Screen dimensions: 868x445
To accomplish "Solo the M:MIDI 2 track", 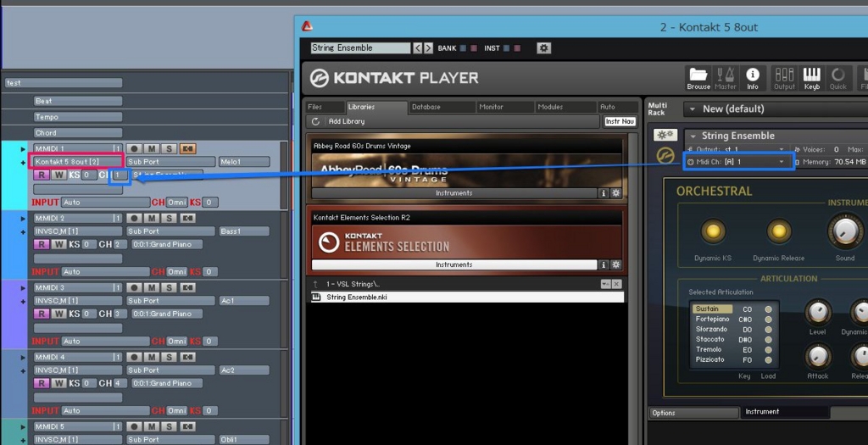I will [x=169, y=218].
